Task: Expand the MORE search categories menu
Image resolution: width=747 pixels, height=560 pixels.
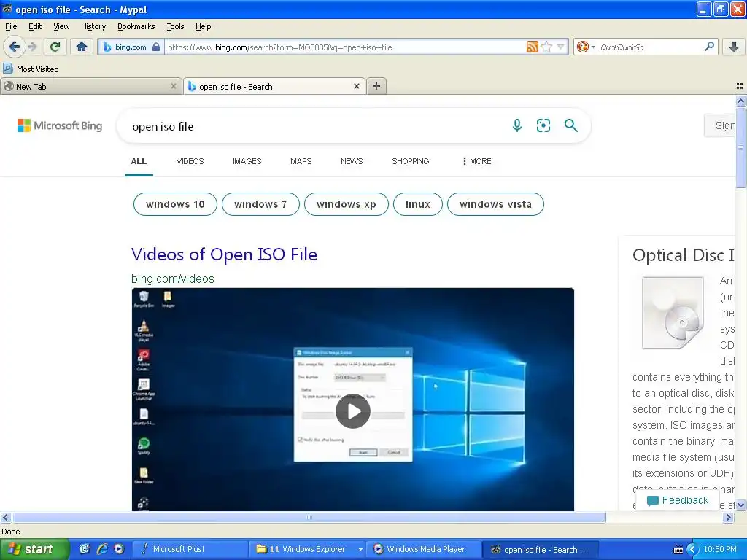Action: 477,161
